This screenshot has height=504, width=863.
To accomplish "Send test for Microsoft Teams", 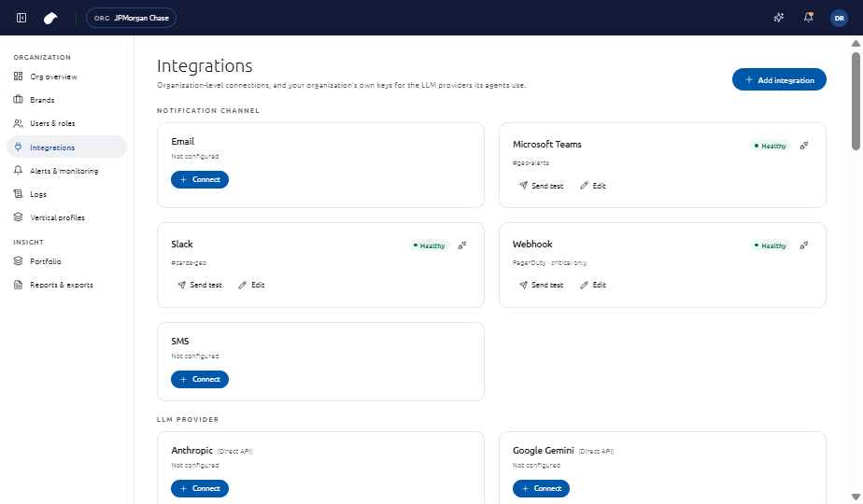I will [541, 186].
